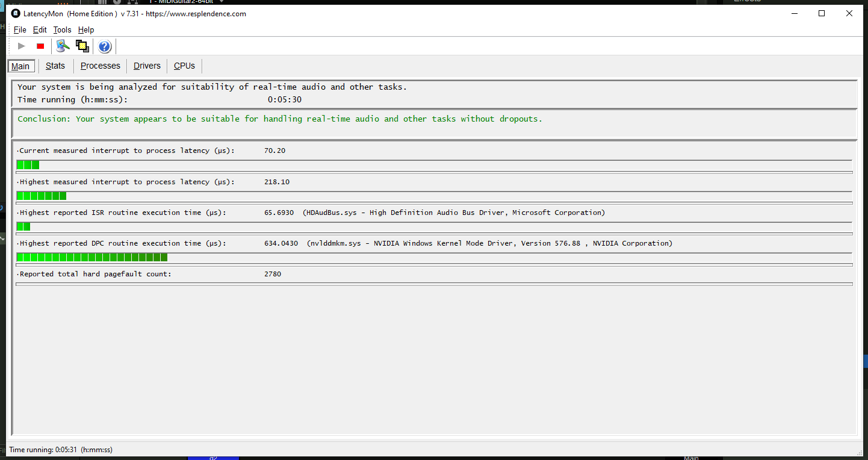Maximize the LatencyMon window
This screenshot has width=868, height=460.
822,14
